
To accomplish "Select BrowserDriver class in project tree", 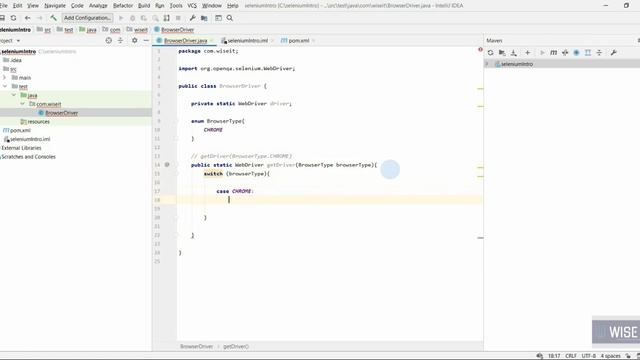I will (61, 113).
